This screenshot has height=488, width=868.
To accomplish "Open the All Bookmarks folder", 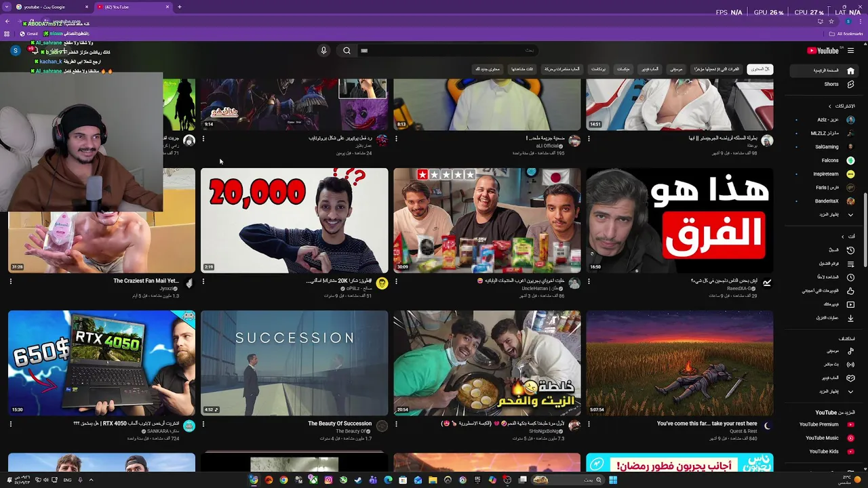I will click(x=846, y=34).
